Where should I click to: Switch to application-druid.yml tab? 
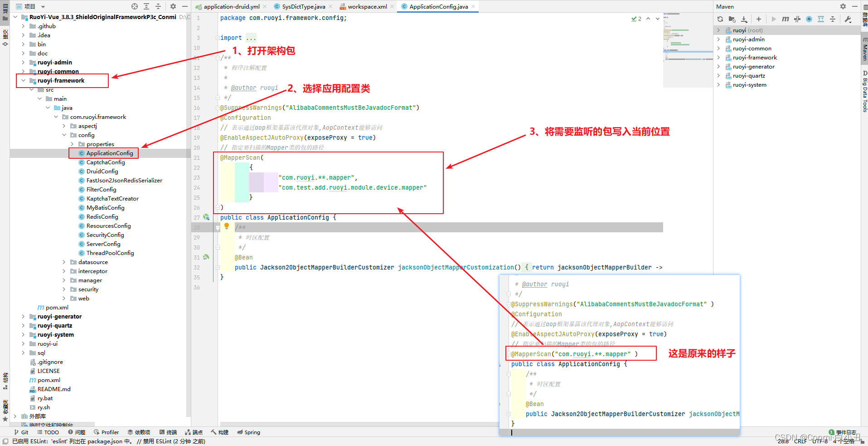pos(228,6)
